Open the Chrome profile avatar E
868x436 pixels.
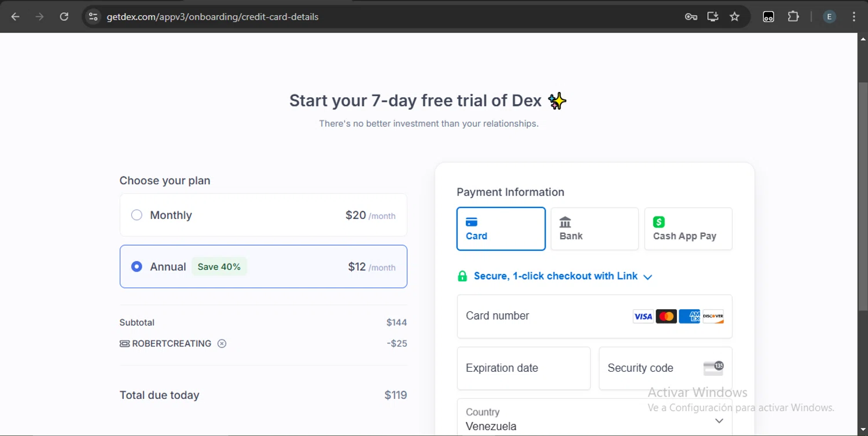click(829, 17)
